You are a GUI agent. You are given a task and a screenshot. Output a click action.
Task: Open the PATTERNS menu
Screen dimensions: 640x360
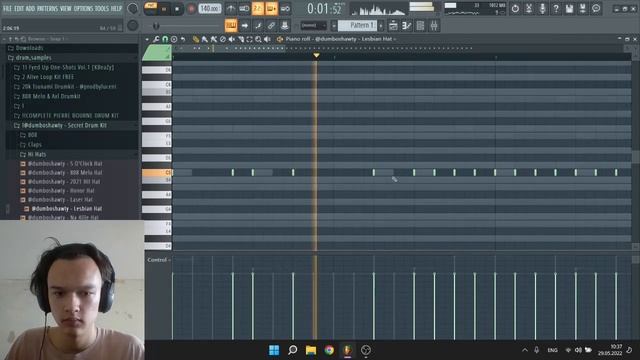pyautogui.click(x=47, y=8)
